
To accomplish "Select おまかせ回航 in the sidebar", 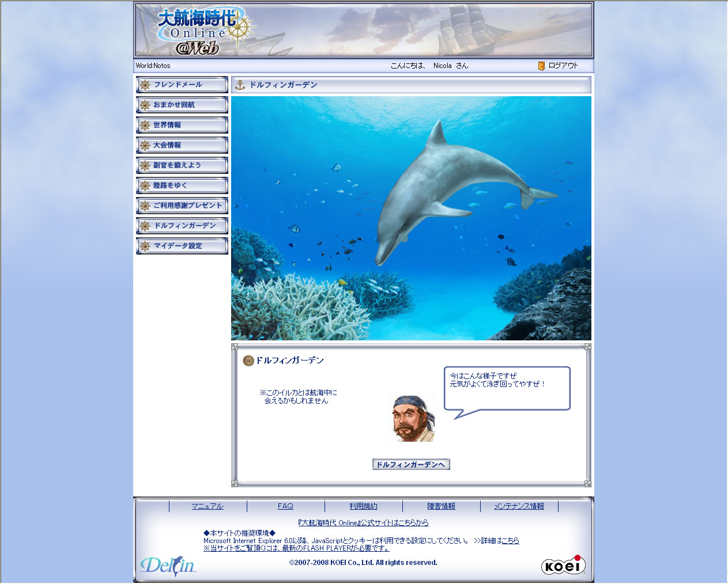I will pyautogui.click(x=182, y=105).
